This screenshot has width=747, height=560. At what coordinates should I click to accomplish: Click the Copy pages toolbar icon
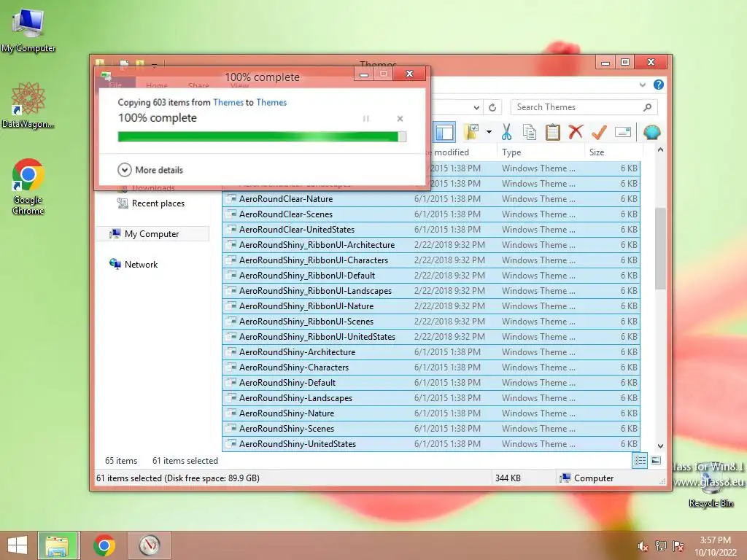530,132
